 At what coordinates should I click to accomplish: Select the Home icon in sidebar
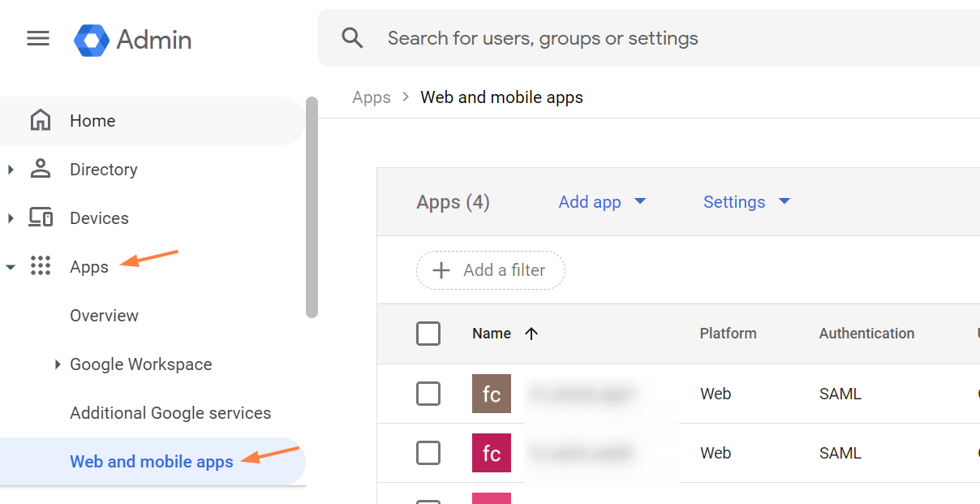pos(40,120)
